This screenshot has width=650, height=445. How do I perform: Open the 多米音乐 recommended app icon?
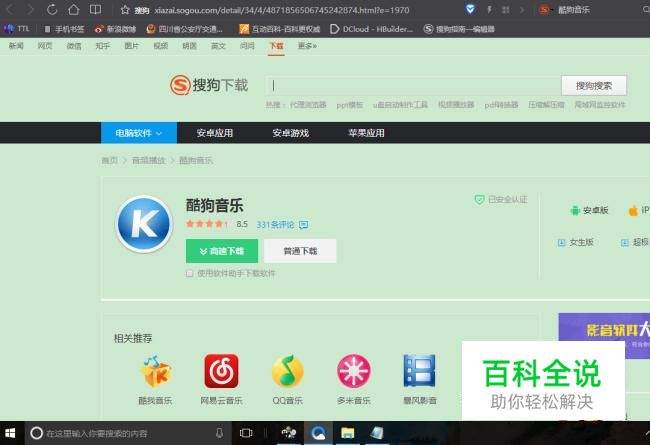click(354, 371)
